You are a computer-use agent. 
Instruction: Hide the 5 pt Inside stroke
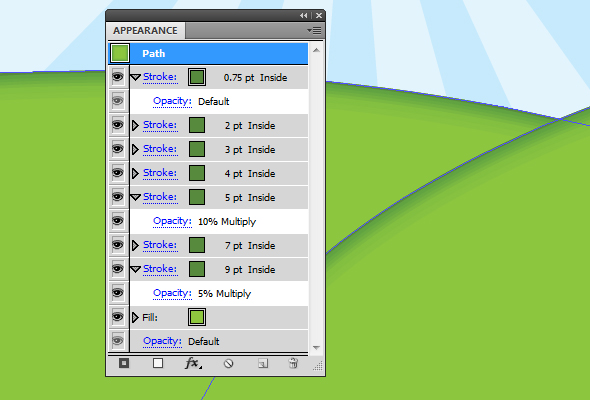point(118,197)
